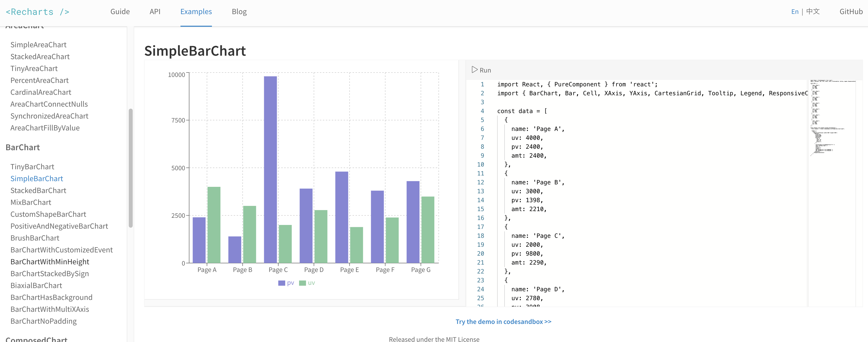Click the green uv legend square
Viewport: 868px width, 342px height.
302,283
